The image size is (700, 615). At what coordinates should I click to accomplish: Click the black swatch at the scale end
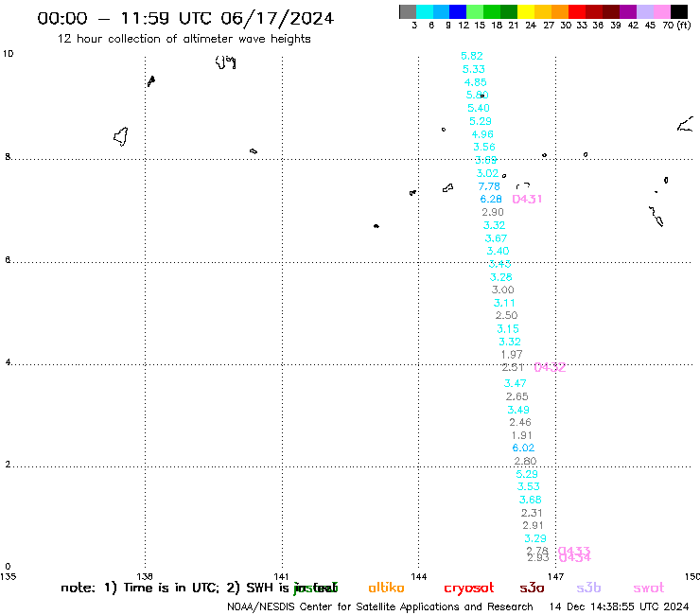coord(679,11)
